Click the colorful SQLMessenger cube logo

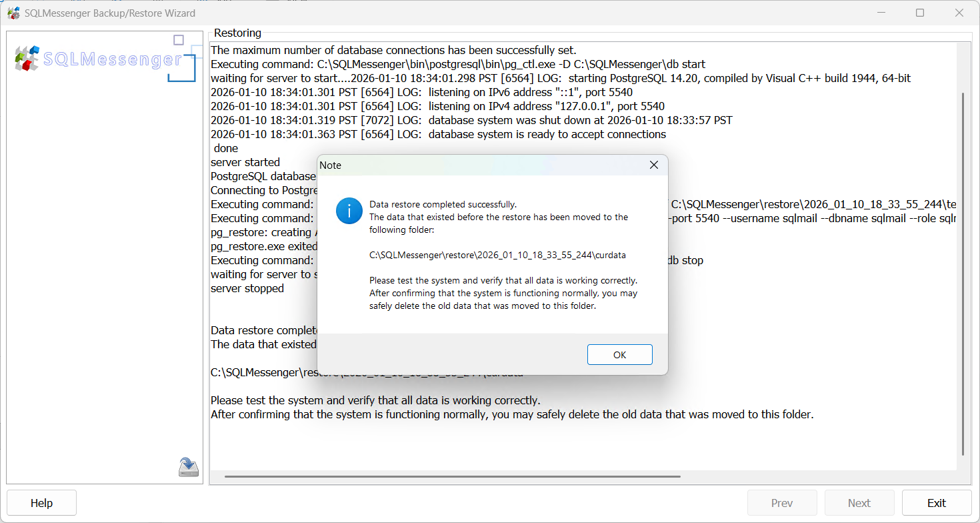[x=27, y=59]
